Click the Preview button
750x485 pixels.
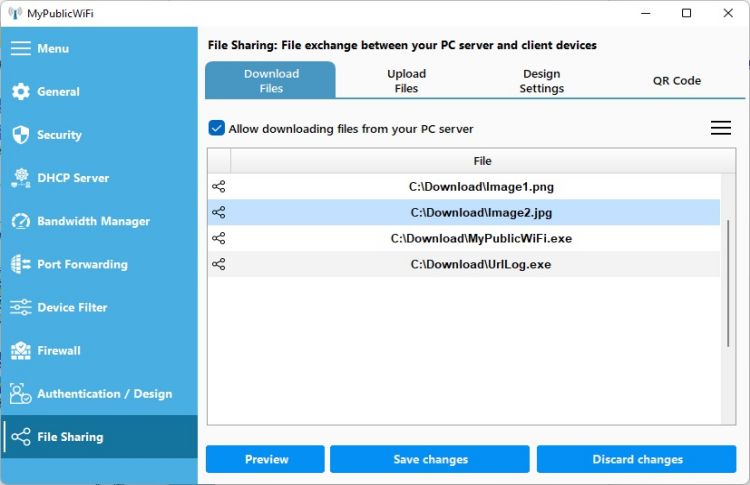(x=265, y=459)
